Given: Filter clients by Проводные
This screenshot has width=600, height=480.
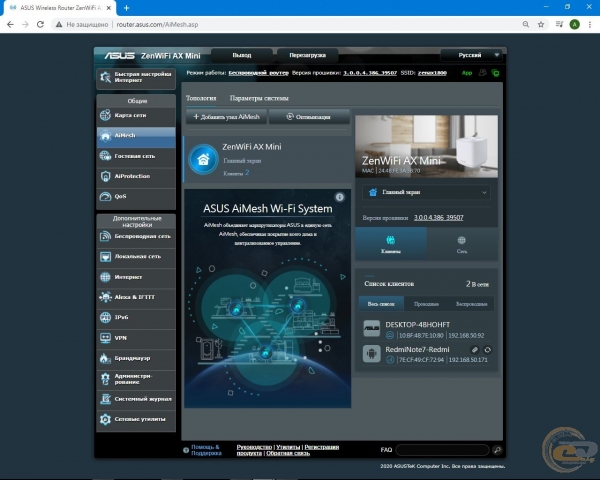Looking at the screenshot, I should coord(426,304).
